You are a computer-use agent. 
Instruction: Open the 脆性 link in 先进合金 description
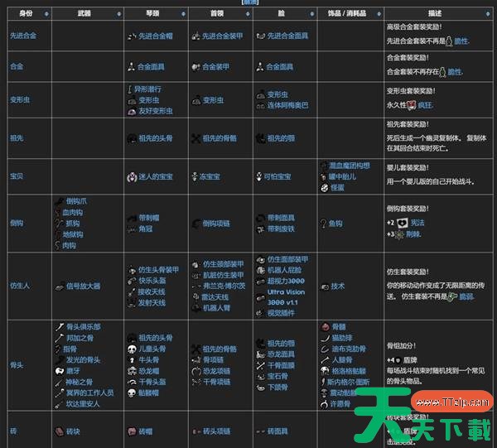[461, 41]
